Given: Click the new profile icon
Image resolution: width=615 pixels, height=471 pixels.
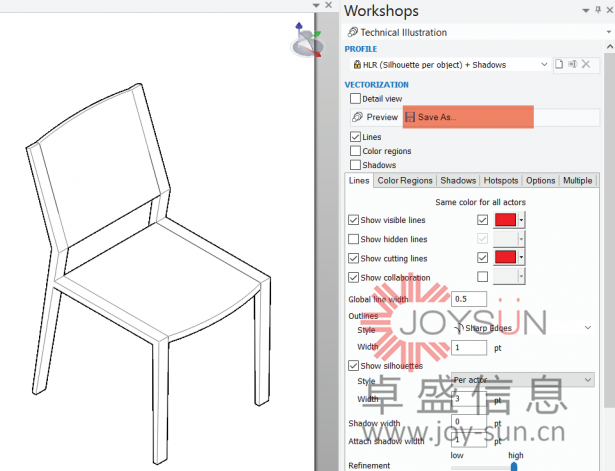Looking at the screenshot, I should click(x=560, y=64).
